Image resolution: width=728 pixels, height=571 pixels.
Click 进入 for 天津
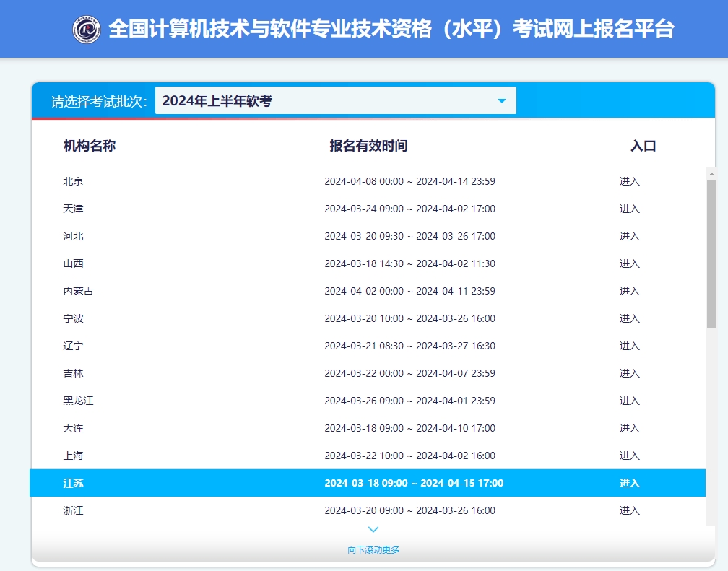pyautogui.click(x=630, y=209)
